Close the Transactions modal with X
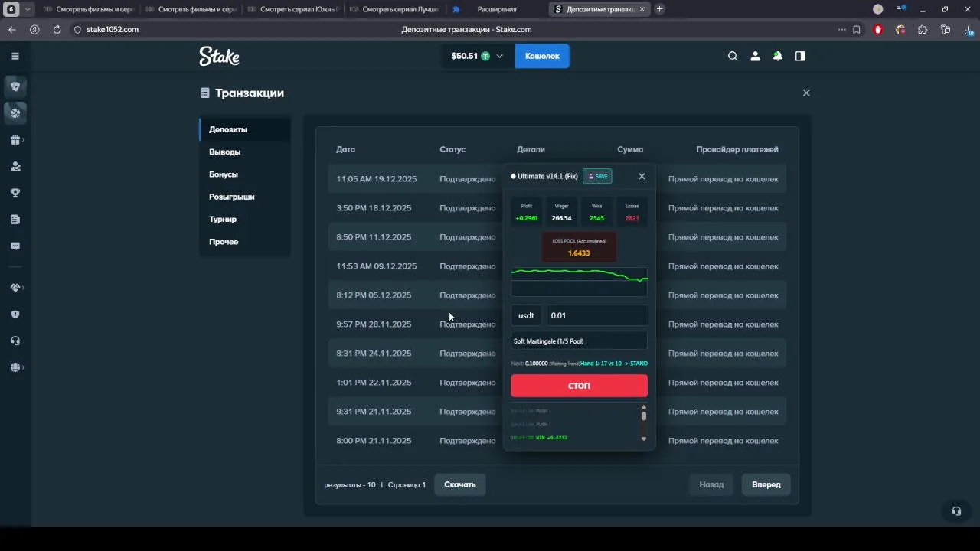The image size is (980, 551). point(805,93)
